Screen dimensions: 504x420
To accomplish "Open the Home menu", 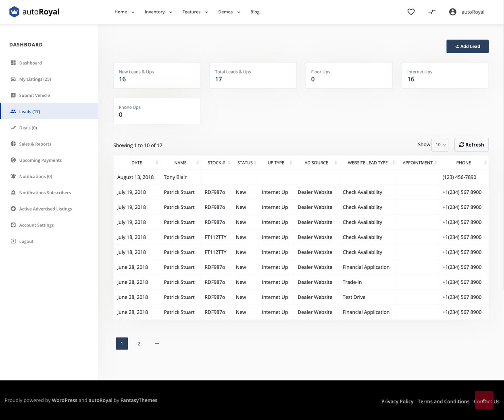I will click(x=125, y=12).
